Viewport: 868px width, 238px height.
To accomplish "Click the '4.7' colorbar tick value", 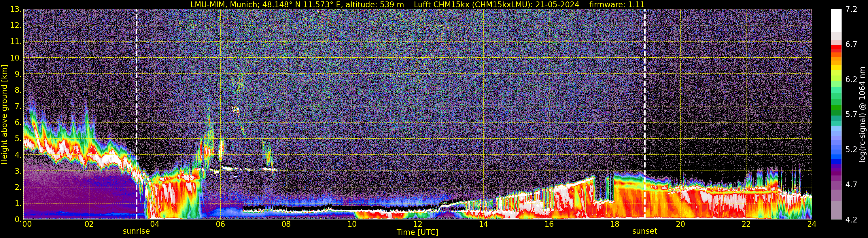I will tap(851, 184).
